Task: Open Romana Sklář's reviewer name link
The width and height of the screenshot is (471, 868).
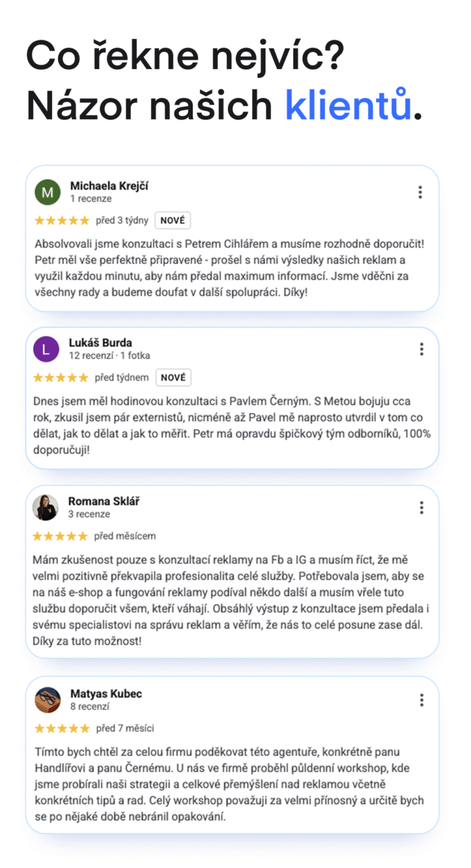Action: tap(104, 501)
